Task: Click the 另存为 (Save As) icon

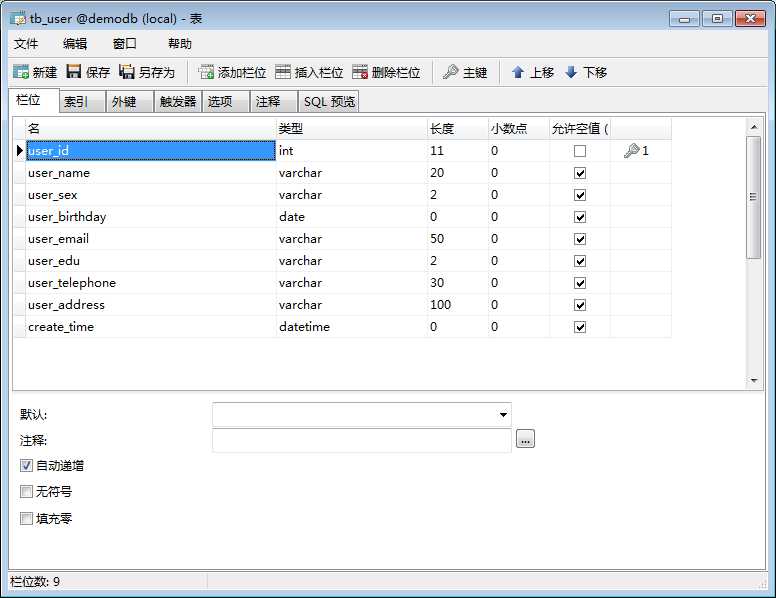Action: tap(127, 72)
